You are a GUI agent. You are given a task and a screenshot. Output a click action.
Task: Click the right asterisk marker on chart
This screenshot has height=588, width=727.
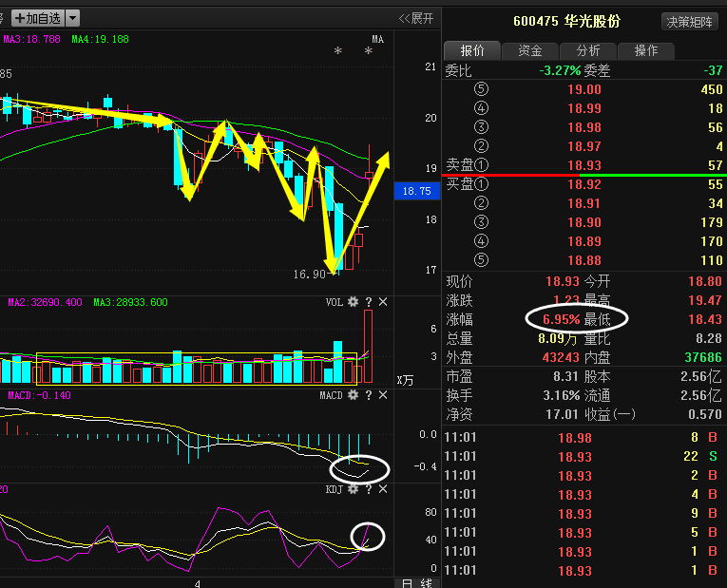tap(368, 50)
